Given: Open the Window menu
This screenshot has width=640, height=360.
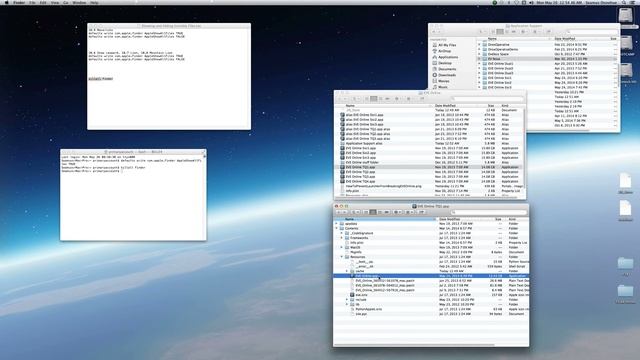Looking at the screenshot, I should [x=79, y=2].
